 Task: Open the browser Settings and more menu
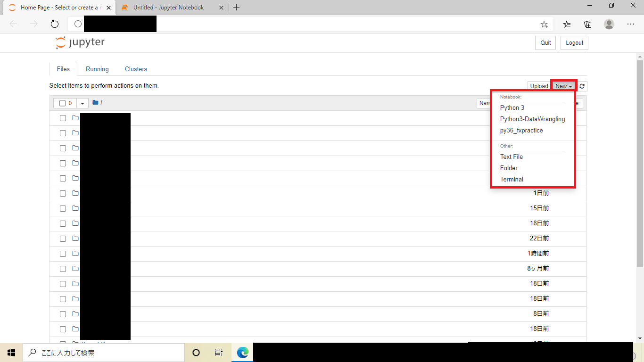pyautogui.click(x=631, y=24)
